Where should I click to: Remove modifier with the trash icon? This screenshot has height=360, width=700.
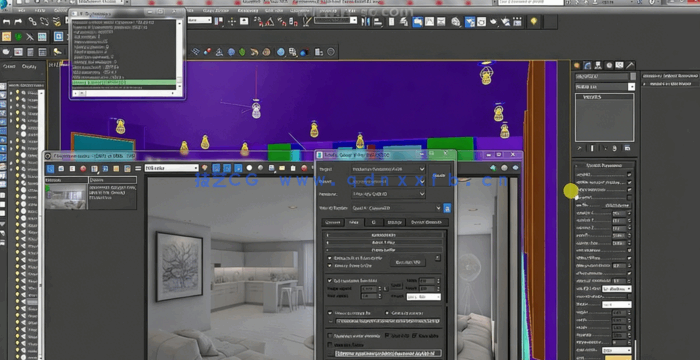point(615,148)
